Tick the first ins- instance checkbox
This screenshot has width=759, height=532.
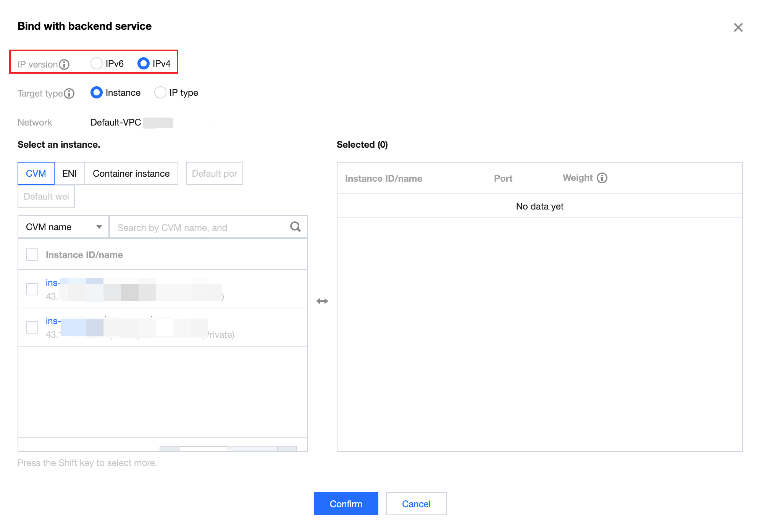32,289
